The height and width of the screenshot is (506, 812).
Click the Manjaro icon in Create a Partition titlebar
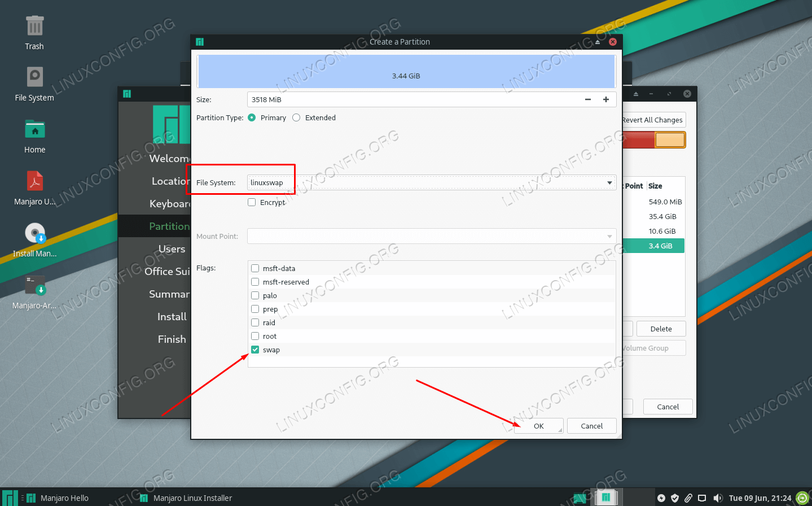pyautogui.click(x=200, y=42)
